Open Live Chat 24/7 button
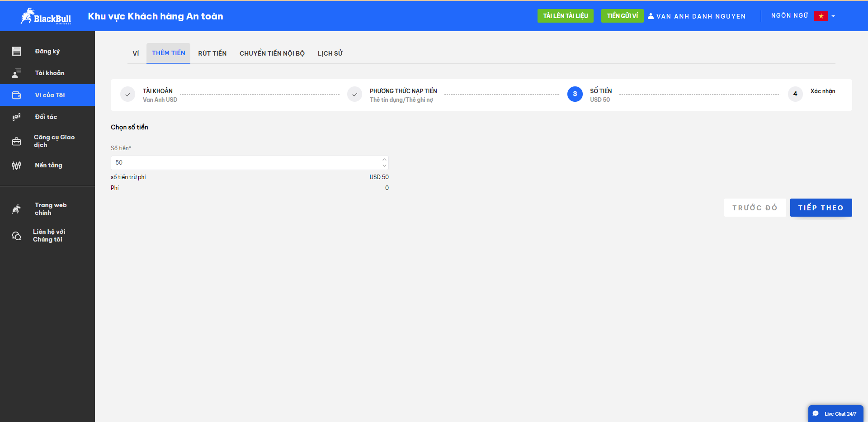The image size is (868, 422). (836, 413)
